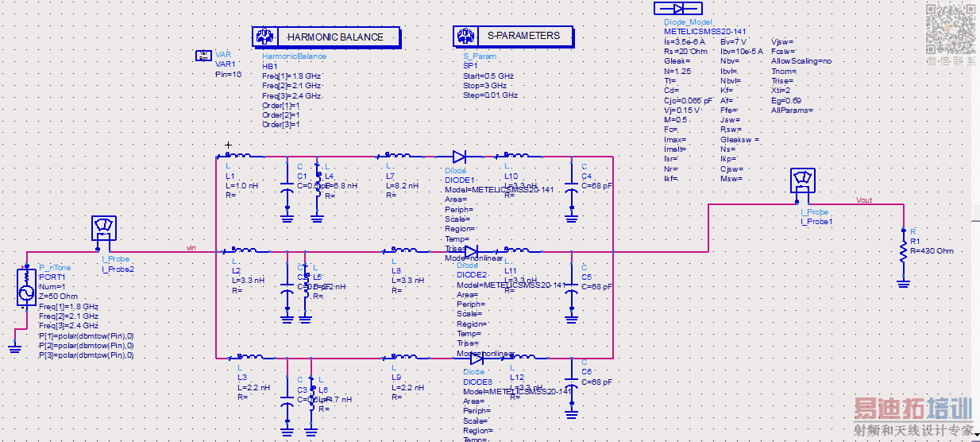Select PORT1 Freq[3]=2.4 GHz parameter
980x442 pixels.
tap(68, 325)
